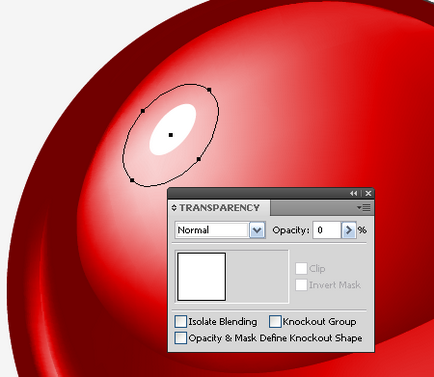Image resolution: width=434 pixels, height=377 pixels.
Task: Click the Opacity value input field
Action: click(x=327, y=230)
